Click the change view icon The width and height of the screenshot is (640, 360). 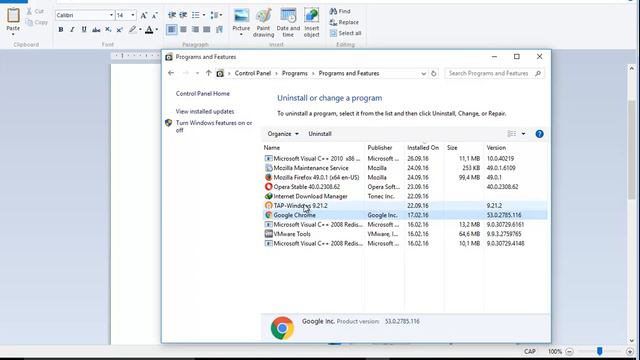tap(511, 134)
